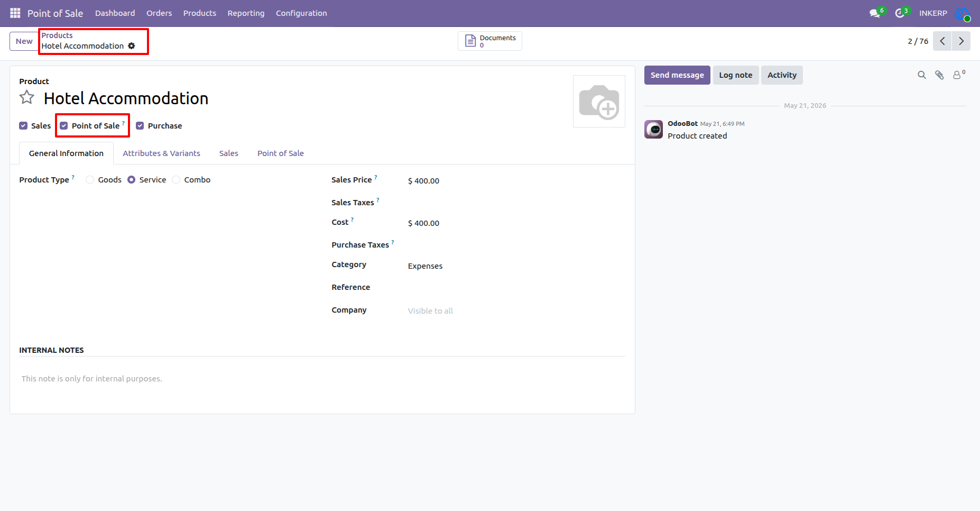Follow the Products breadcrumb link
Viewport: 980px width, 511px height.
click(x=57, y=35)
